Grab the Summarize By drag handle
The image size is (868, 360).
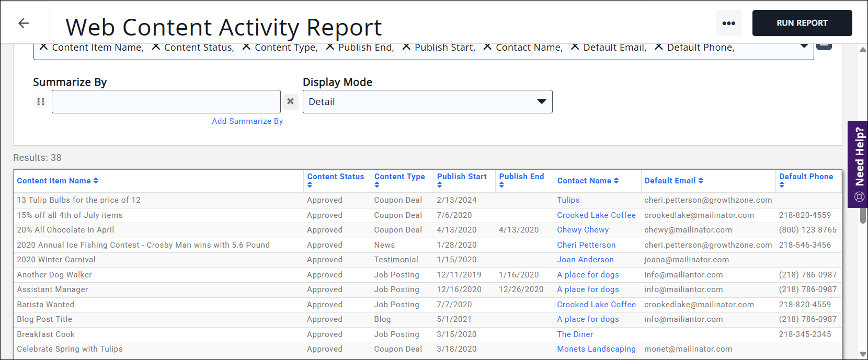click(41, 101)
